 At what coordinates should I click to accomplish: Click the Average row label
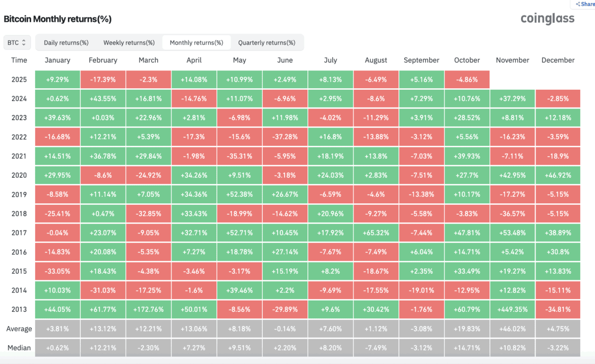coord(19,329)
